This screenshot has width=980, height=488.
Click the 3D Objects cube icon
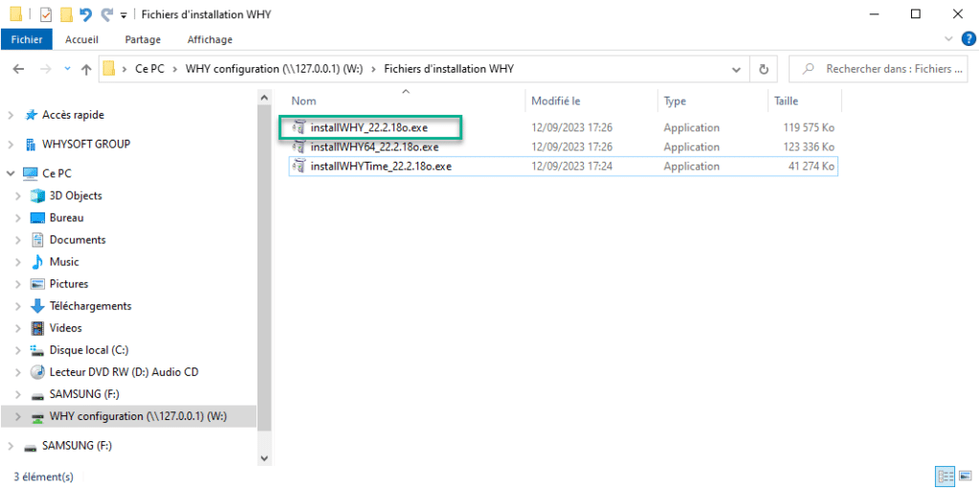coord(38,195)
